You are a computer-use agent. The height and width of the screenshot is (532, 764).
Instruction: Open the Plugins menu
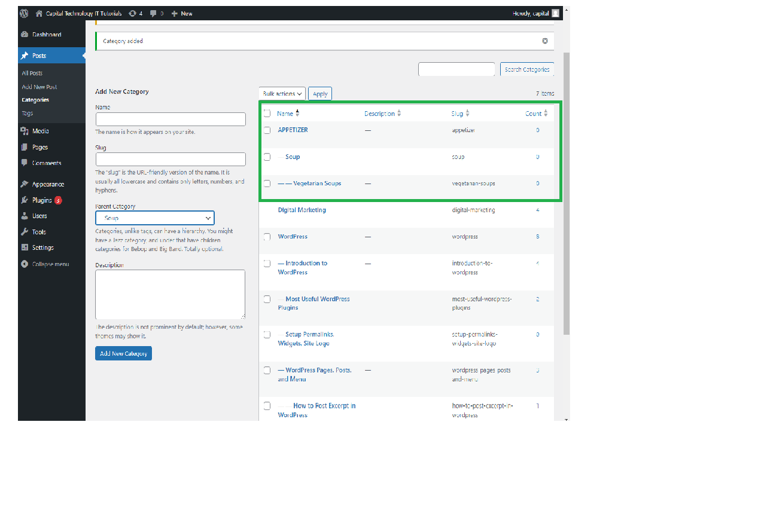tap(41, 200)
